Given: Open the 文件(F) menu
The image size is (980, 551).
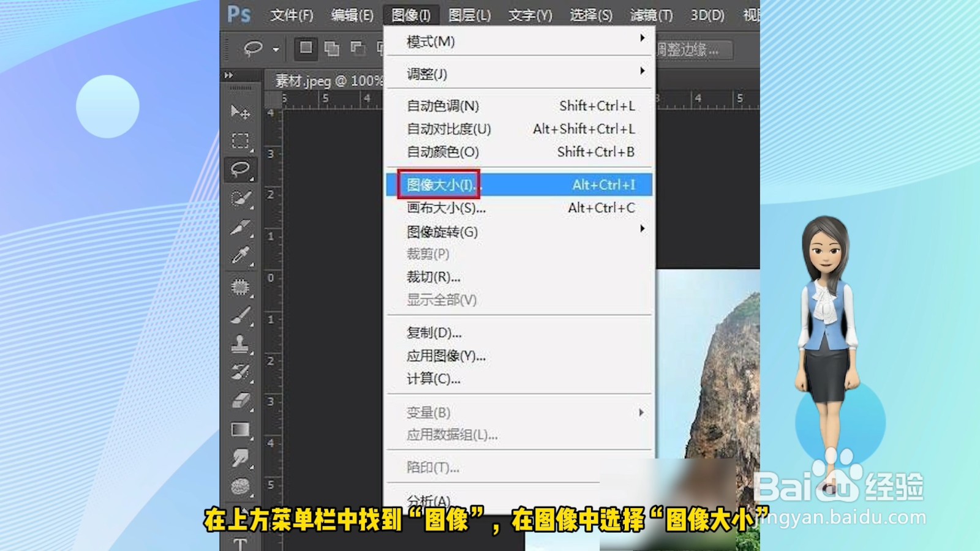Looking at the screenshot, I should click(292, 15).
